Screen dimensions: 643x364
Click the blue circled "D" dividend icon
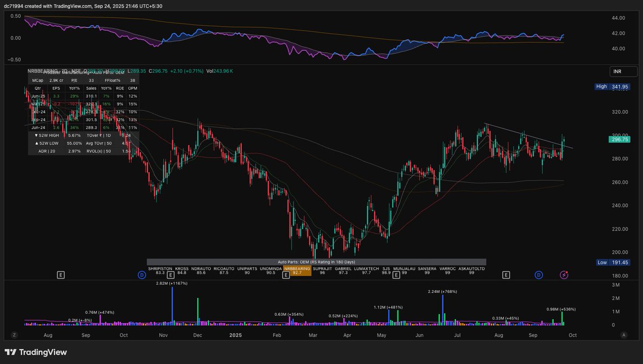[x=539, y=274]
